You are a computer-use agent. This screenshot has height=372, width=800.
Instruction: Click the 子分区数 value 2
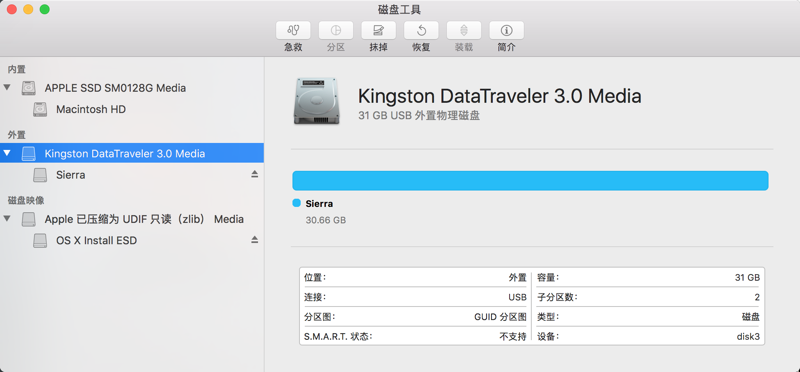click(x=757, y=297)
